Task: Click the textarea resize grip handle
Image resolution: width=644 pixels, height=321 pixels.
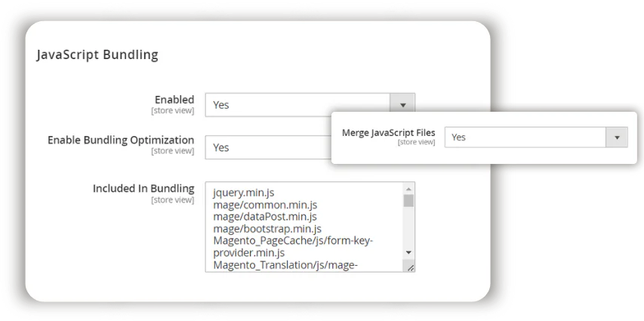Action: pyautogui.click(x=409, y=266)
